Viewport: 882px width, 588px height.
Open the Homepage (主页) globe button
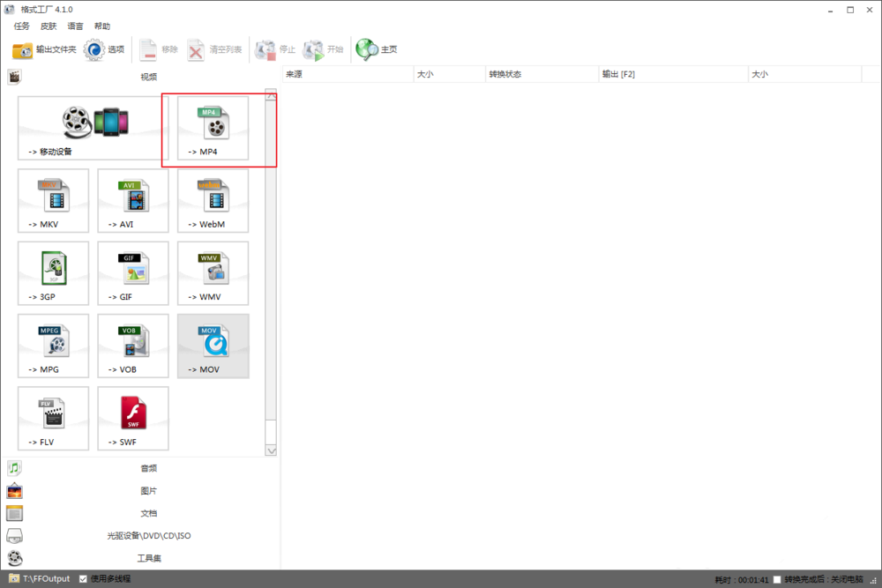coord(377,49)
